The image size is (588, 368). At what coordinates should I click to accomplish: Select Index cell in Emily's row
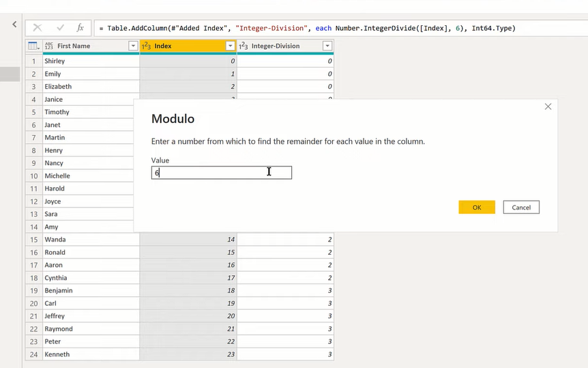[188, 74]
